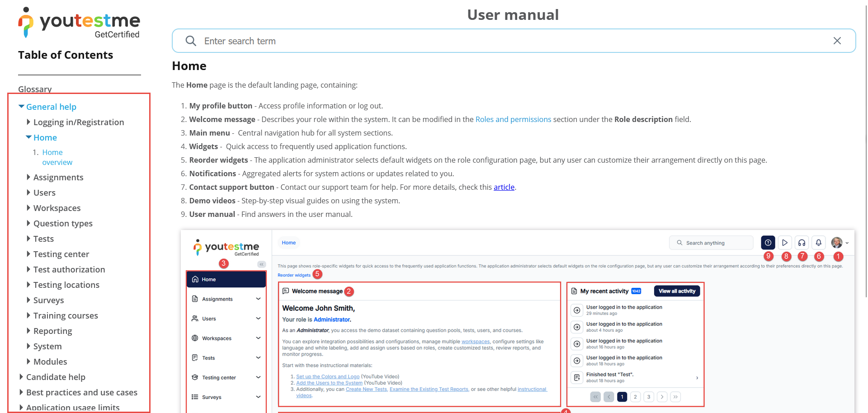Click the youtestme GetCertified logo
The width and height of the screenshot is (868, 413).
(x=79, y=23)
